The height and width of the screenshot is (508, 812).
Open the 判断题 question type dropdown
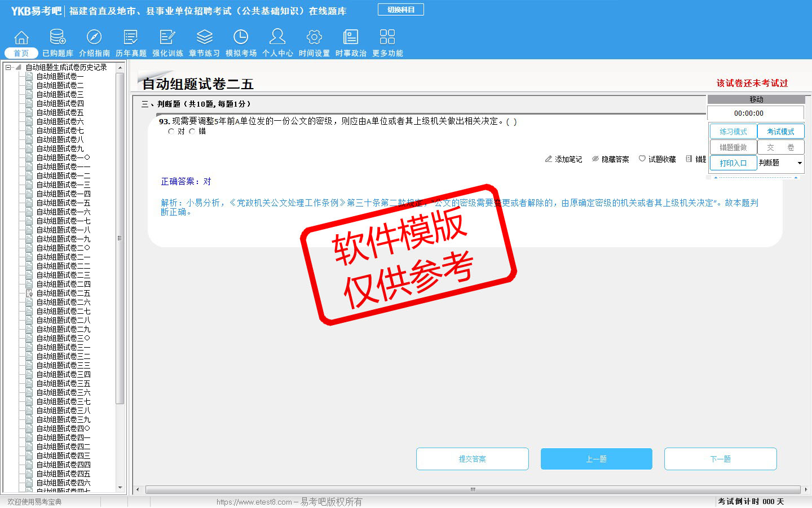(x=799, y=163)
